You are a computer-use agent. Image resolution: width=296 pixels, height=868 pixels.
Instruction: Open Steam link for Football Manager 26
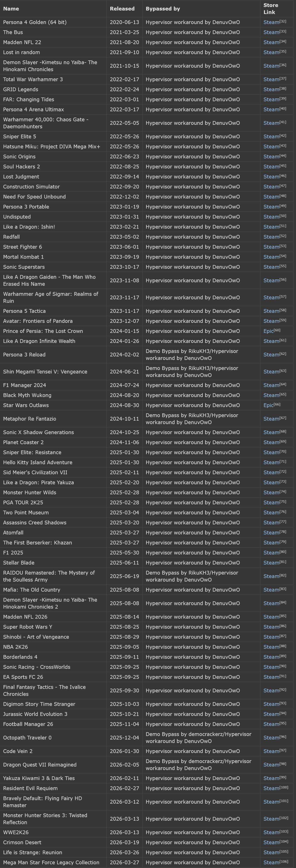[271, 724]
